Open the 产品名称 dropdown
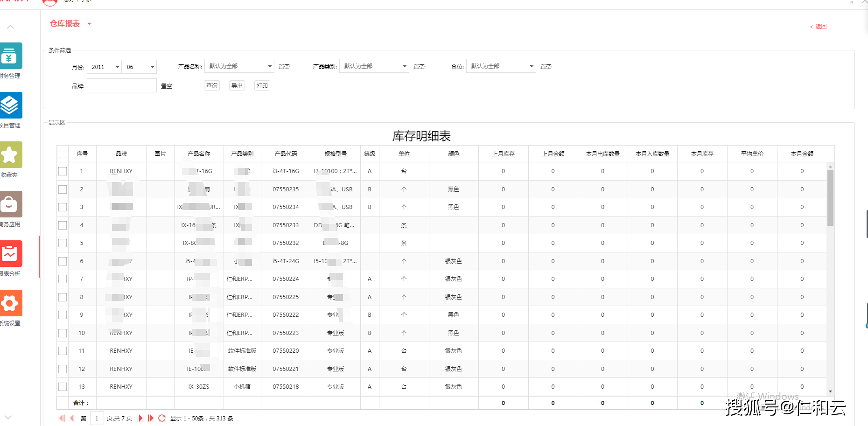The image size is (868, 426). pos(239,66)
